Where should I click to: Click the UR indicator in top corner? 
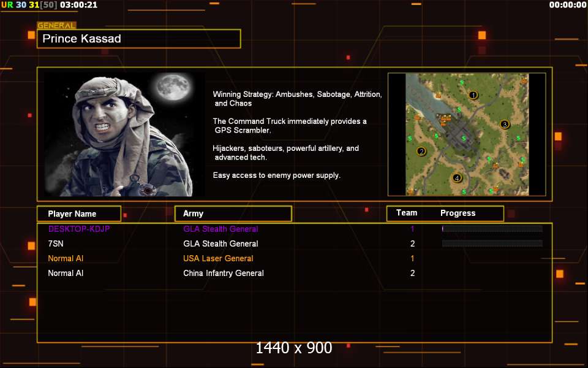point(7,5)
